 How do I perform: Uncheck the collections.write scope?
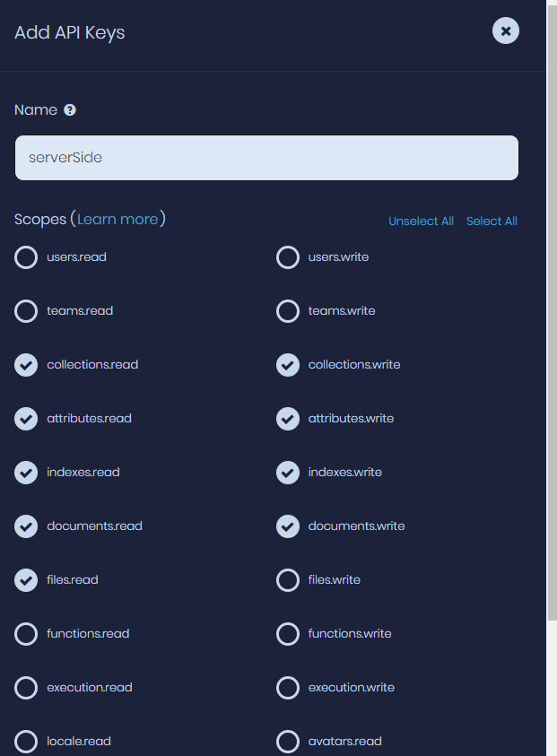(x=288, y=364)
